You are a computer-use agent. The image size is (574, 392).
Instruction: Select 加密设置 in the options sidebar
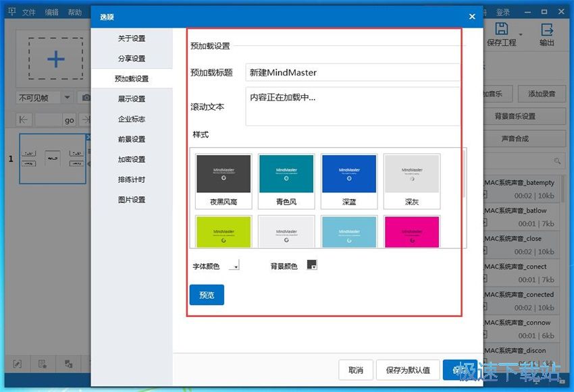[x=132, y=159]
